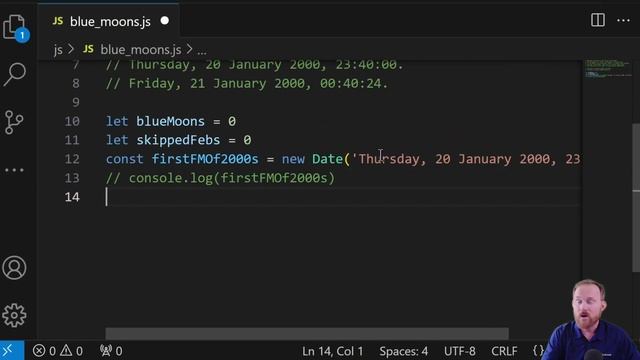Change end of line sequence CRLF
640x360 pixels.
click(x=504, y=351)
